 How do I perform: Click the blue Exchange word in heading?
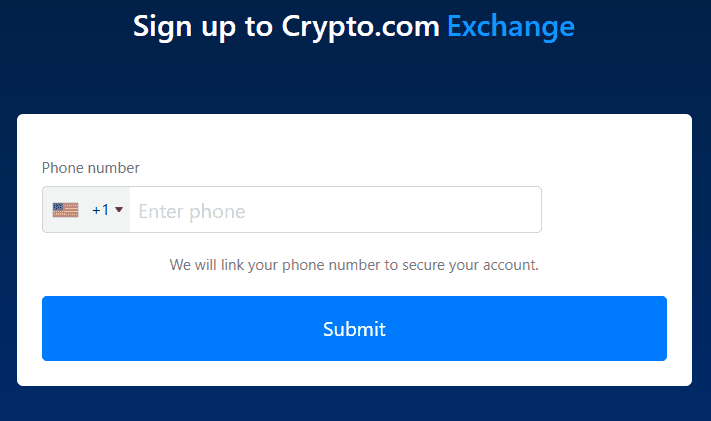pyautogui.click(x=511, y=26)
